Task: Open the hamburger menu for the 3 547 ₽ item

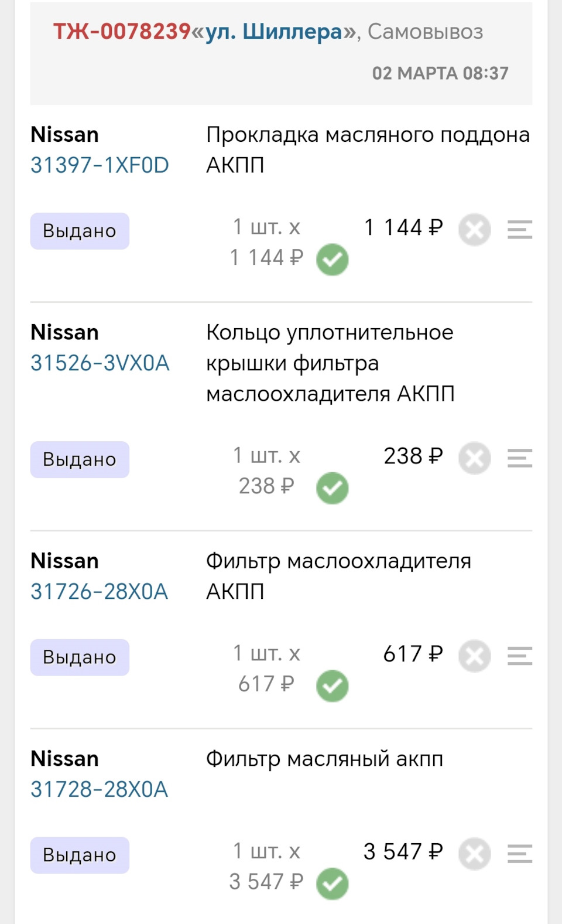Action: [519, 854]
